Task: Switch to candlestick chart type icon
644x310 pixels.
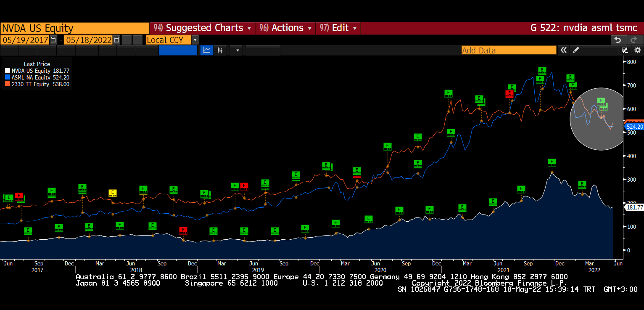Action: 219,50
